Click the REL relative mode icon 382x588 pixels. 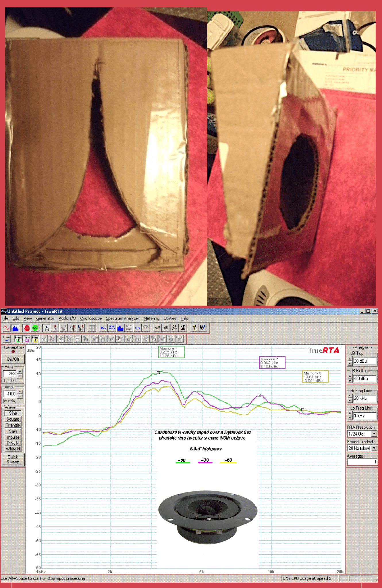point(103,328)
